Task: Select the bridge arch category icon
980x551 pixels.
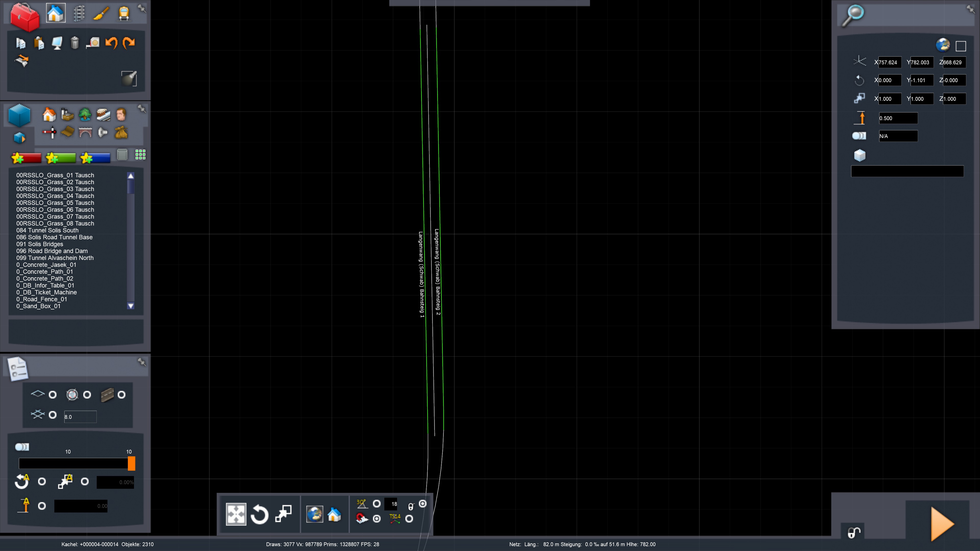Action: pos(85,132)
